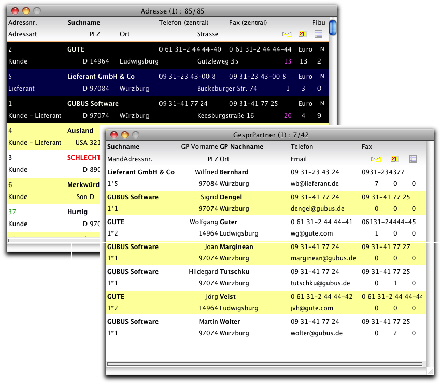Click phone 0 61 31-2 44 44-41 in GesprPartner
448x388 pixels.
(321, 222)
